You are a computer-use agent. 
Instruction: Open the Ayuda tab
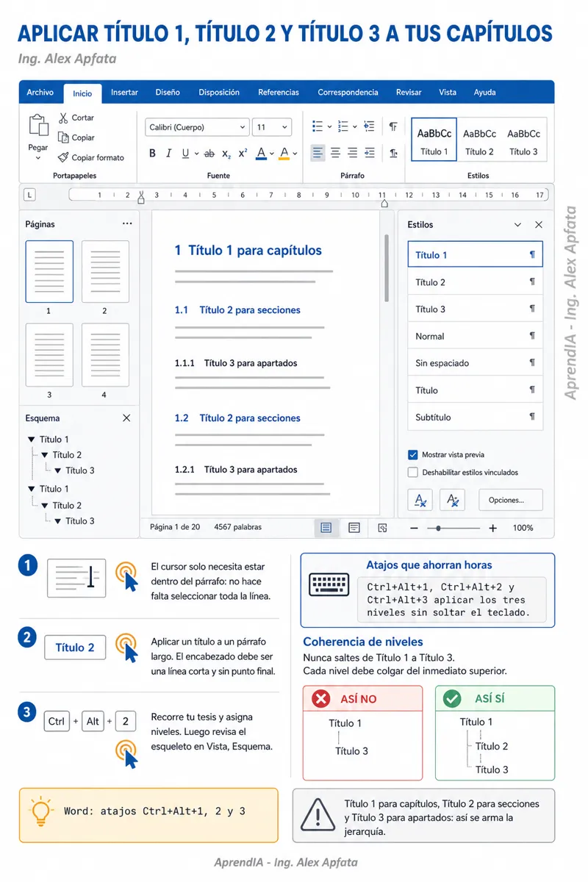click(484, 93)
